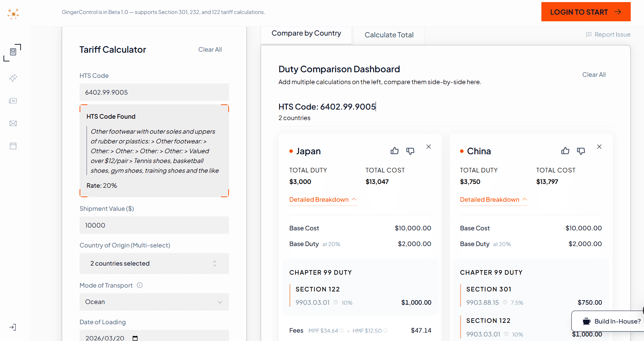Click the HTS Code input field
Viewport: 644px width, 341px height.
pyautogui.click(x=154, y=92)
